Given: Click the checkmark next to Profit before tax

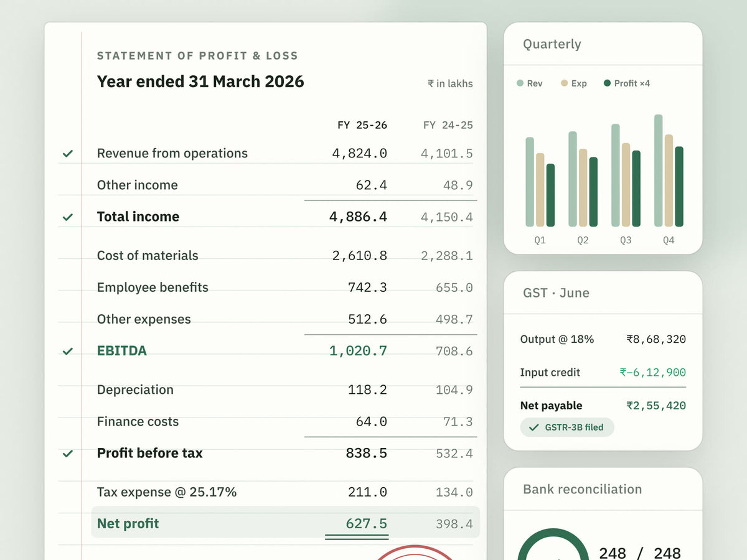Looking at the screenshot, I should point(68,454).
